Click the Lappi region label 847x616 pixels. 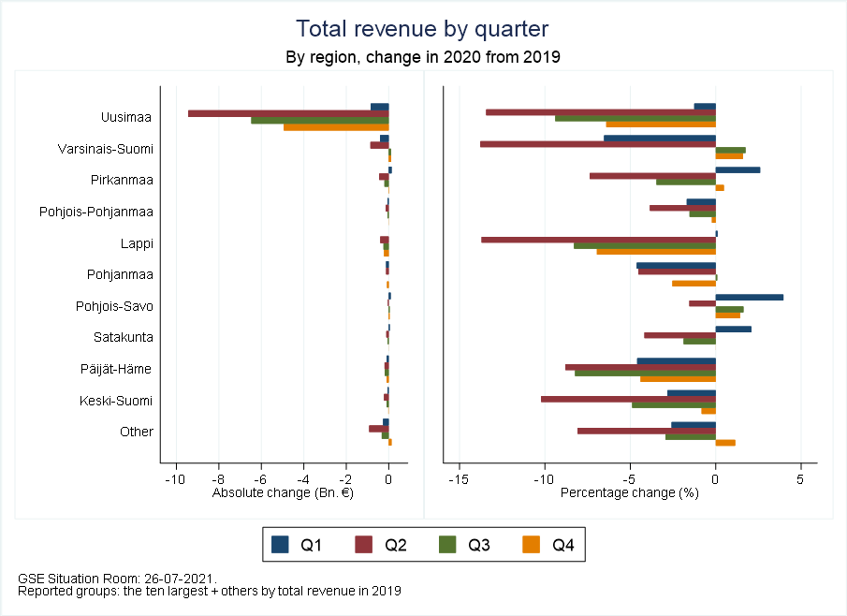tap(137, 243)
